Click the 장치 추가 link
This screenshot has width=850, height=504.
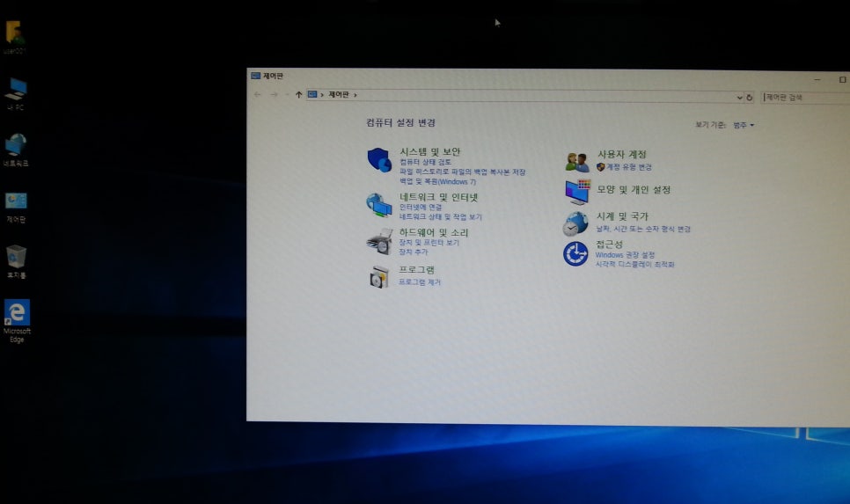tap(414, 252)
